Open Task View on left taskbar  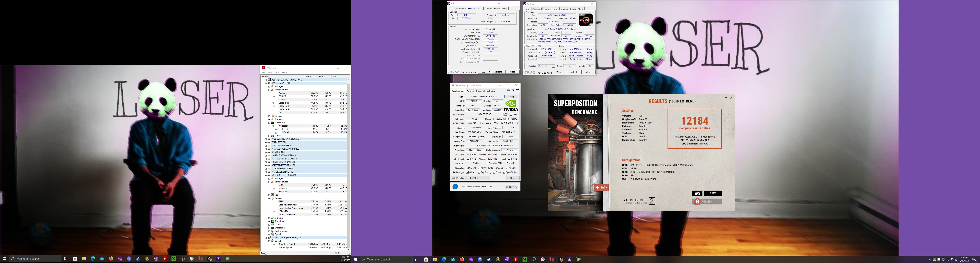pyautogui.click(x=66, y=259)
